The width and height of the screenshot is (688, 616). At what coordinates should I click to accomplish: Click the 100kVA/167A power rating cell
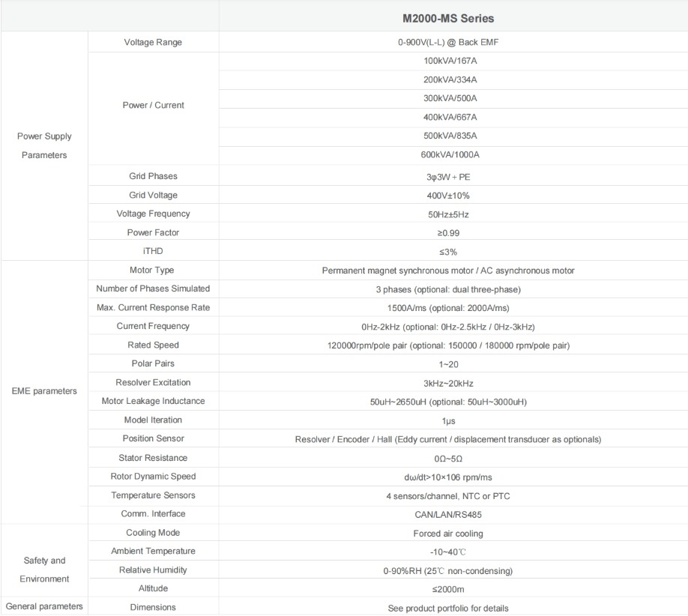pyautogui.click(x=449, y=61)
